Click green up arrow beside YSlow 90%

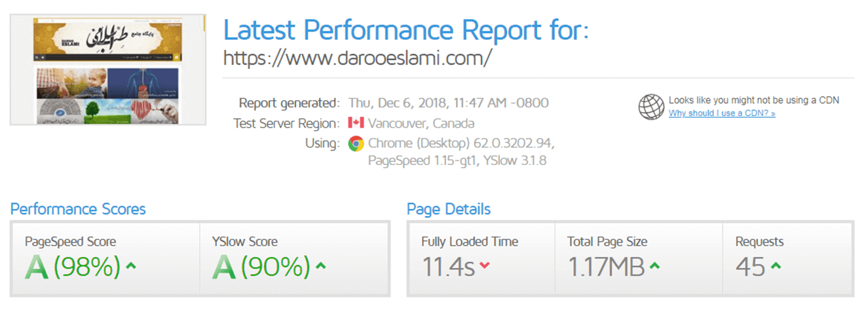tap(320, 266)
